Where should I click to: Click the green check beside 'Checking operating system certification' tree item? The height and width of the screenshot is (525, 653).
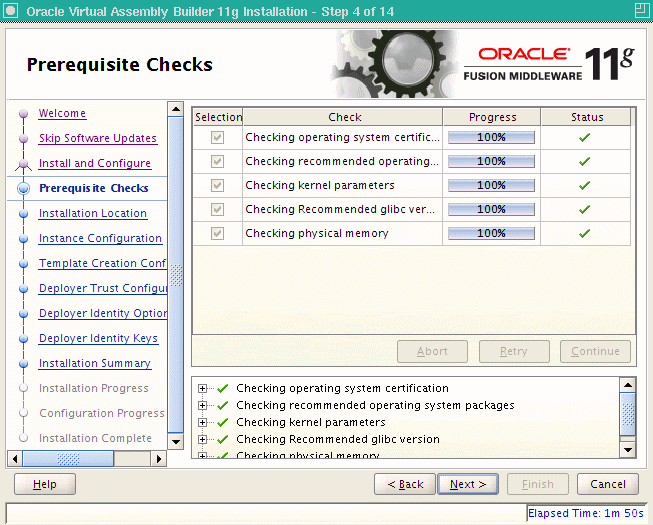point(223,388)
